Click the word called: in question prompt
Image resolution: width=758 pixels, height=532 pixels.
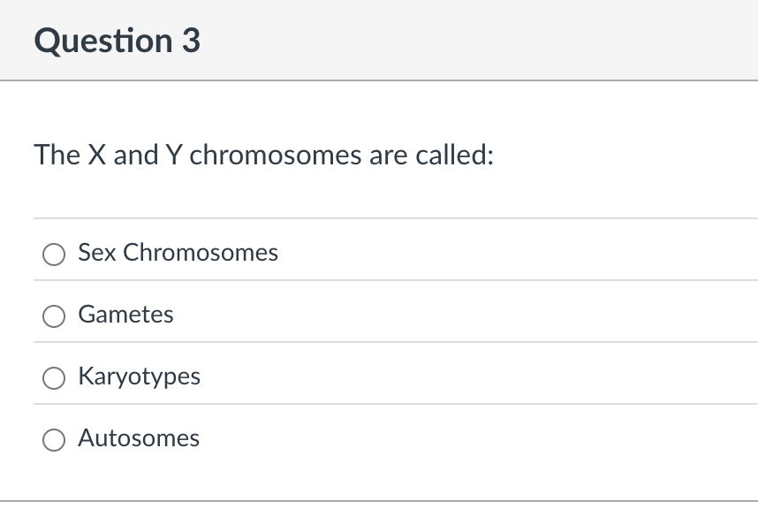point(454,156)
